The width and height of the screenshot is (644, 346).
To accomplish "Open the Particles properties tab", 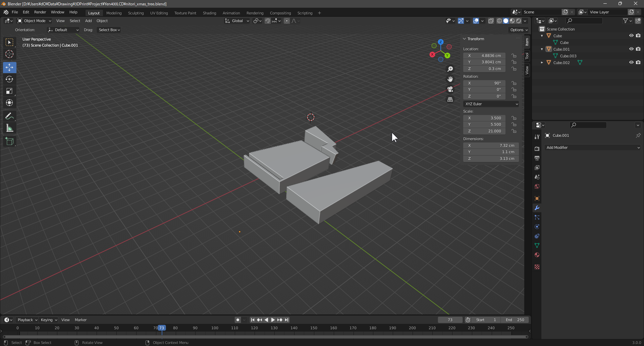I will point(537,217).
